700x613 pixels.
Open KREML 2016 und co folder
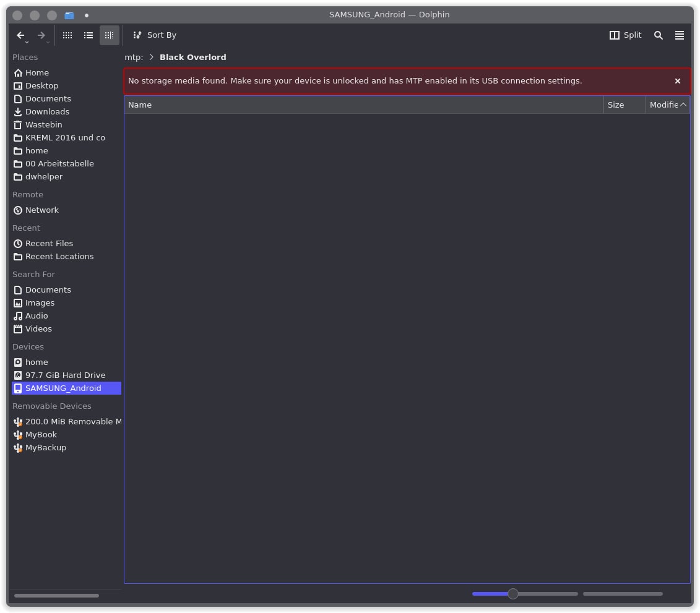click(x=66, y=137)
